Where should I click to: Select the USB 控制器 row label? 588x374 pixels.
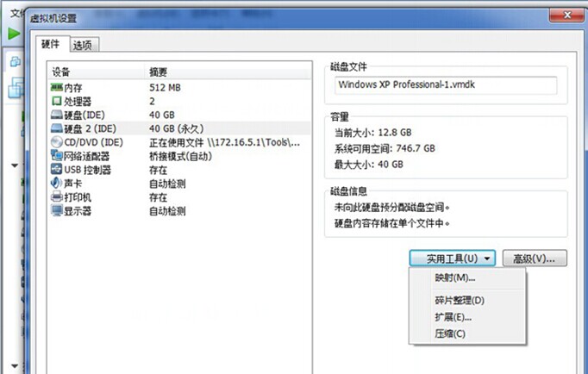(87, 170)
